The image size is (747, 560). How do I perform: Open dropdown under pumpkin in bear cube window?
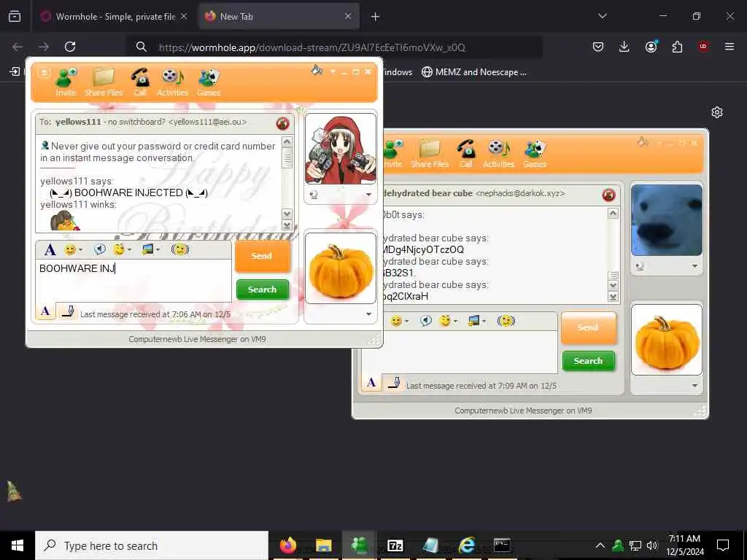click(x=694, y=385)
